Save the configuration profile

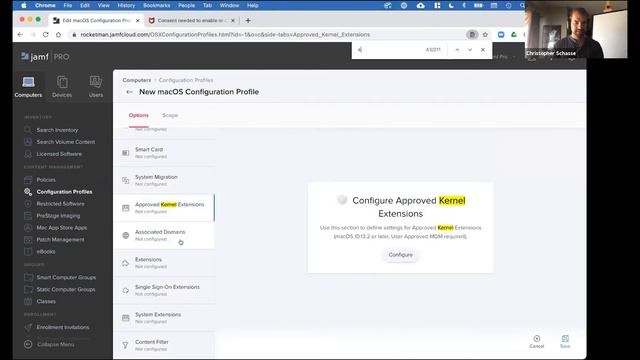565,342
